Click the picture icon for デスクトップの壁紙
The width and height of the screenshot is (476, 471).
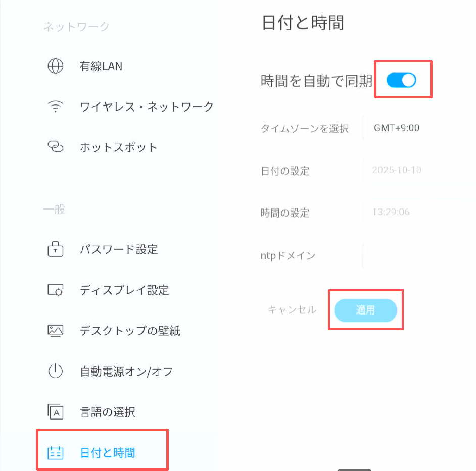coord(56,331)
